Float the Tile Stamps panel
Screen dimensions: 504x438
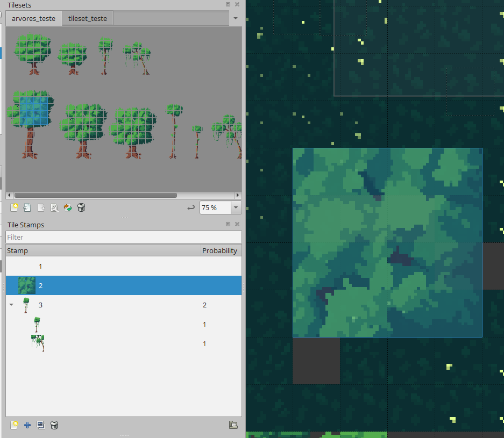(228, 225)
